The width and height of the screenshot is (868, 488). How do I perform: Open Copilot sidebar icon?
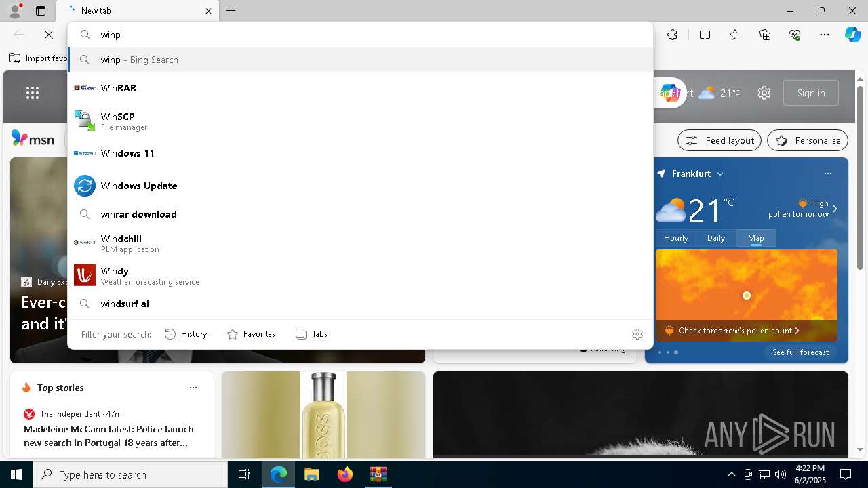[852, 35]
